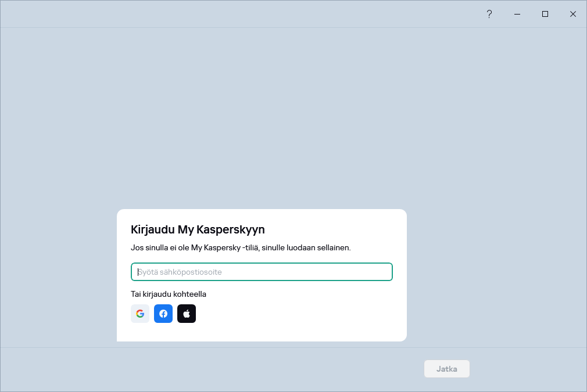Continue with Apple using its logo

click(187, 314)
